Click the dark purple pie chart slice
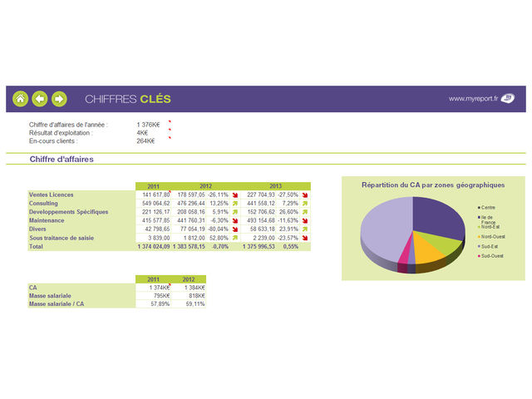The image size is (532, 399). pyautogui.click(x=438, y=217)
